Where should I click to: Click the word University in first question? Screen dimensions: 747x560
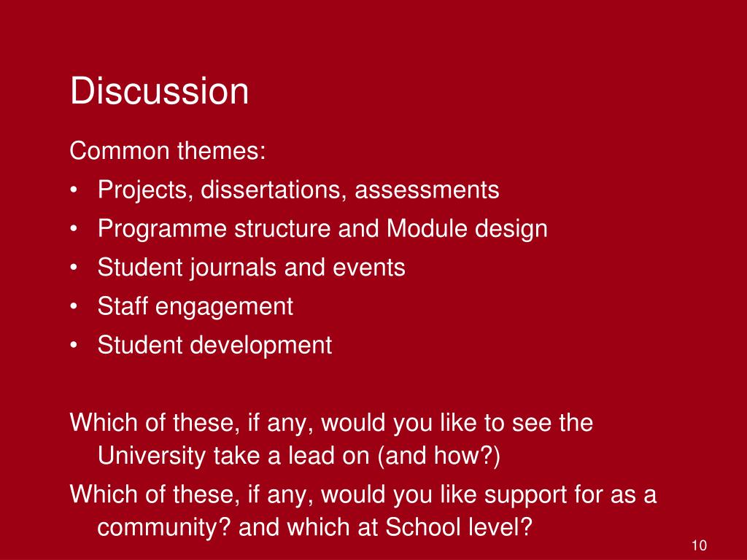coord(151,456)
